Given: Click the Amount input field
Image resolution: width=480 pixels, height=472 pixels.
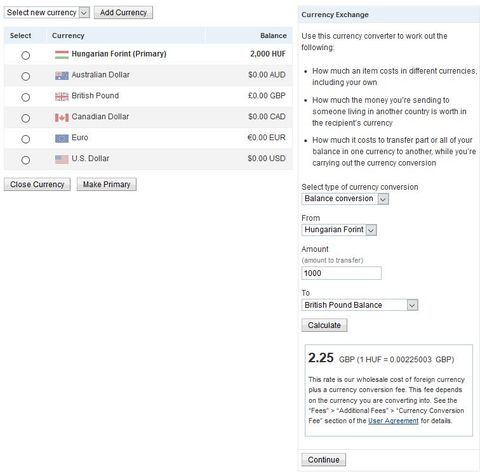Looking at the screenshot, I should point(341,273).
